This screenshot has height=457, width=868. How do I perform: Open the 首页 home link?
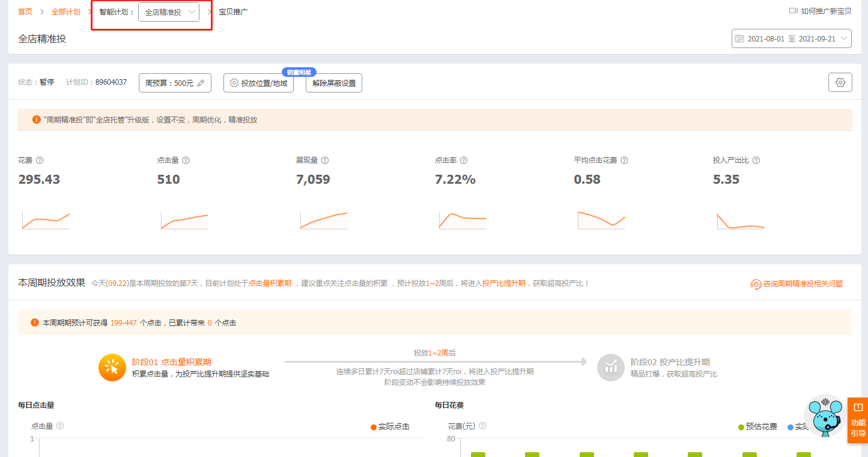25,11
